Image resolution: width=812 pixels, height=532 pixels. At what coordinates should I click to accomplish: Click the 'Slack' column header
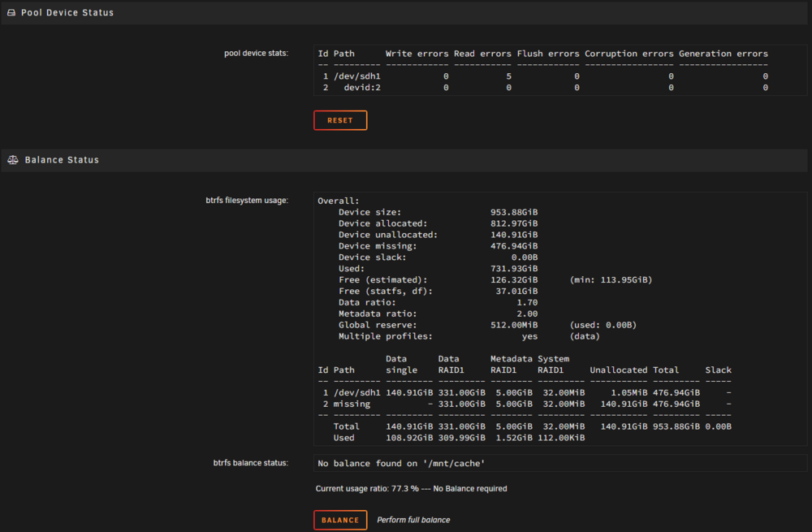click(719, 370)
